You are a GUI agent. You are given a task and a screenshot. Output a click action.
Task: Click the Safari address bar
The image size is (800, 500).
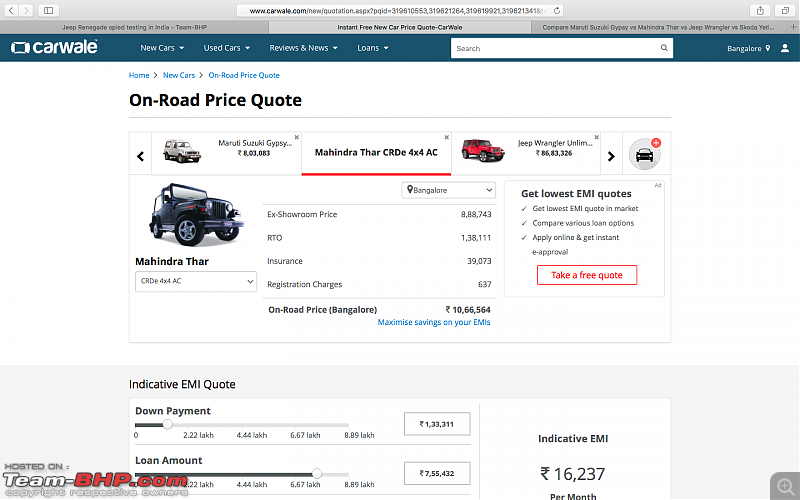[399, 10]
